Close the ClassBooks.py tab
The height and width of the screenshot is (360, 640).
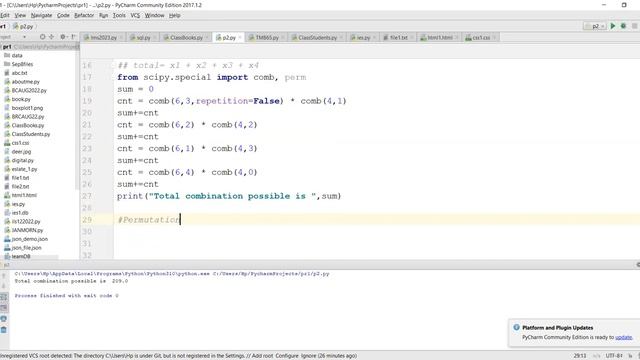tap(207, 38)
